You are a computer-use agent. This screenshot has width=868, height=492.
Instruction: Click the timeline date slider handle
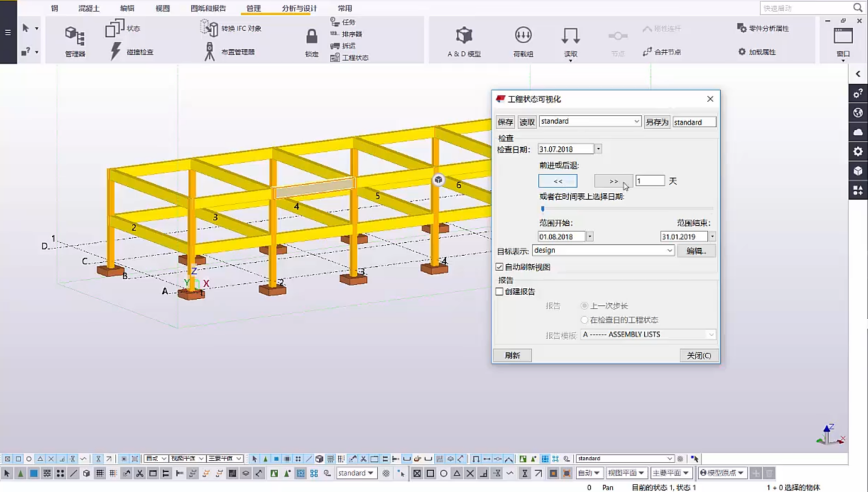543,209
